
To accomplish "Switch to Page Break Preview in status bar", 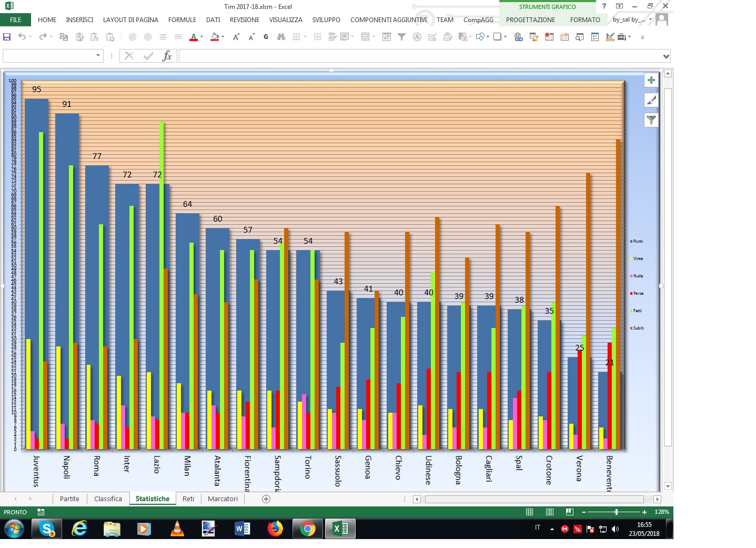I will click(569, 512).
